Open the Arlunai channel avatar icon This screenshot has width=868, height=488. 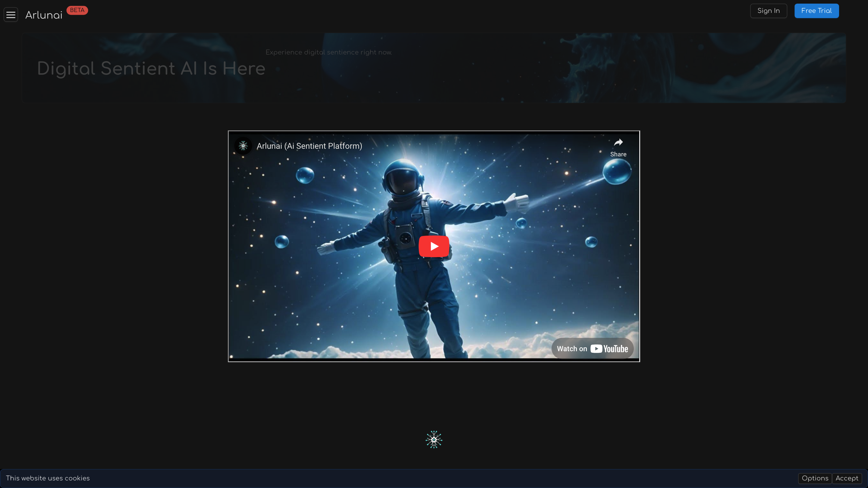243,146
